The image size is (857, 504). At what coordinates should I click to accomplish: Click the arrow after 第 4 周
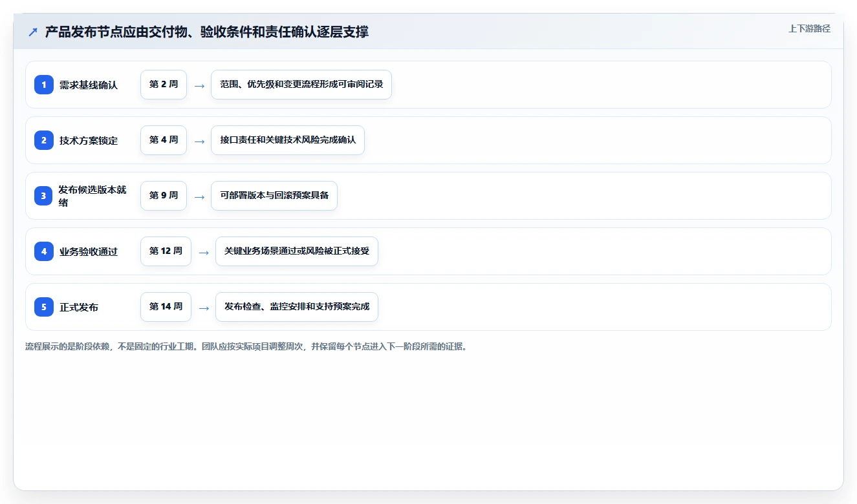coord(199,141)
